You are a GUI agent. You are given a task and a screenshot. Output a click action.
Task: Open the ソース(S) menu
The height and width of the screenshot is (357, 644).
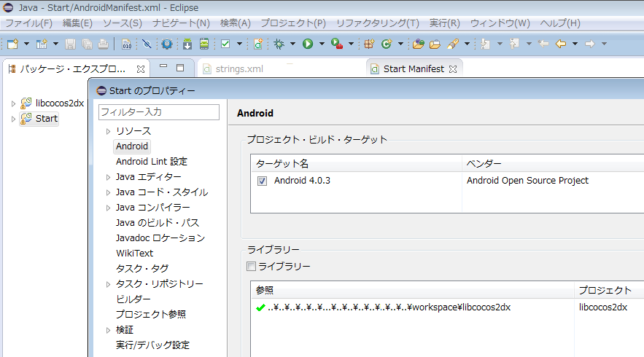123,23
